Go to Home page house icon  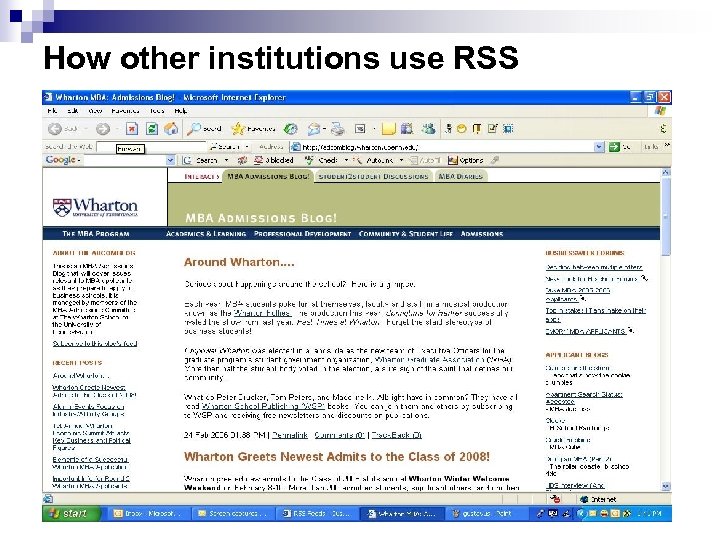click(171, 129)
